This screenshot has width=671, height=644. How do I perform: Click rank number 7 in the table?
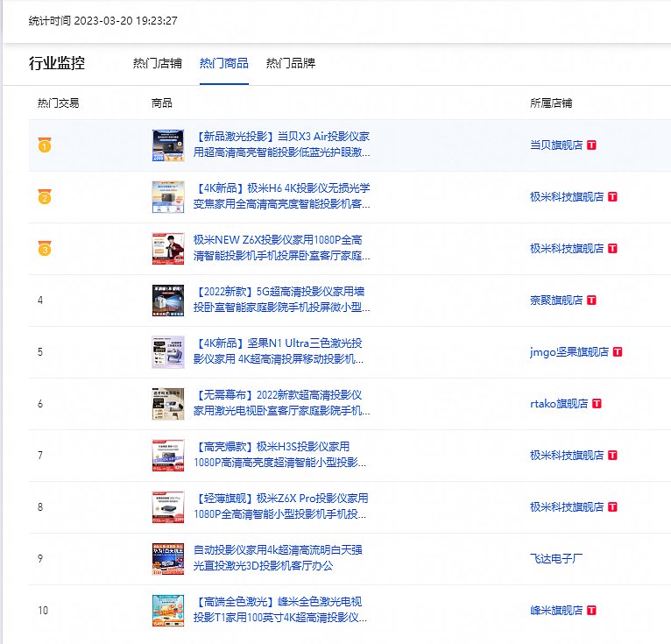[40, 456]
